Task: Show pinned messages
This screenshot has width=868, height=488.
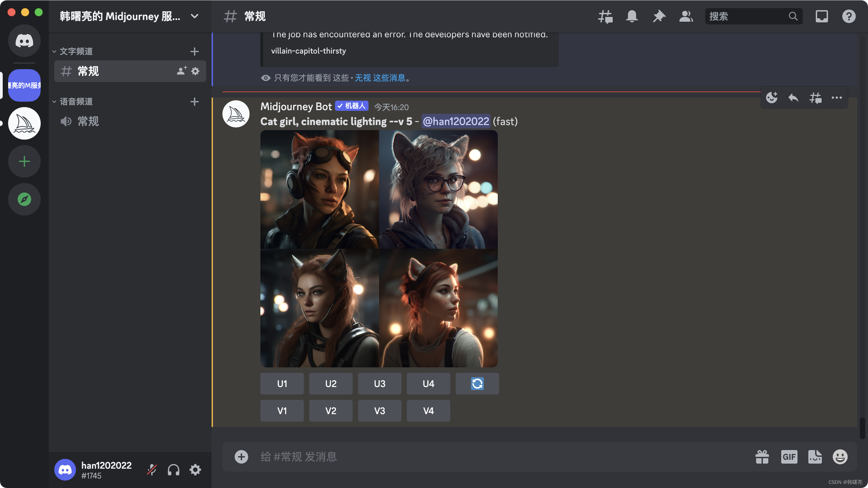Action: [659, 16]
